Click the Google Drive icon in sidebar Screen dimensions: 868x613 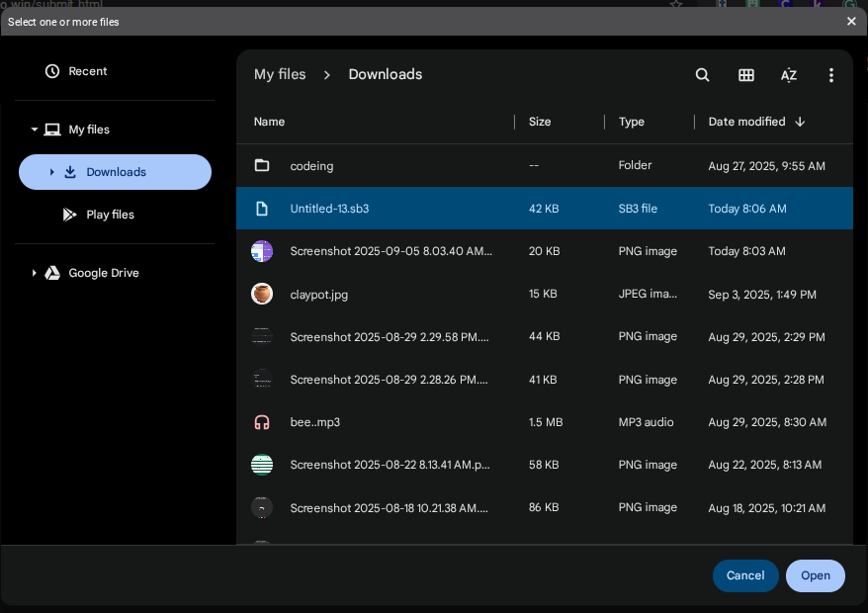[x=52, y=273]
